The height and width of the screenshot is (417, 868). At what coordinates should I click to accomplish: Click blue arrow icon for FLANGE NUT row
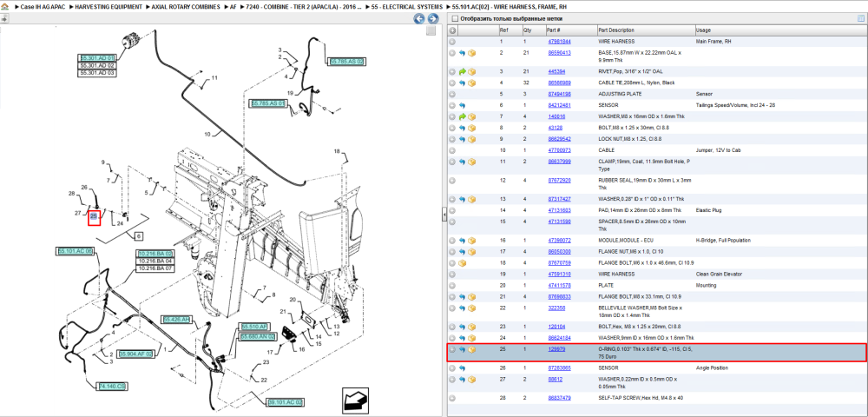pos(463,252)
